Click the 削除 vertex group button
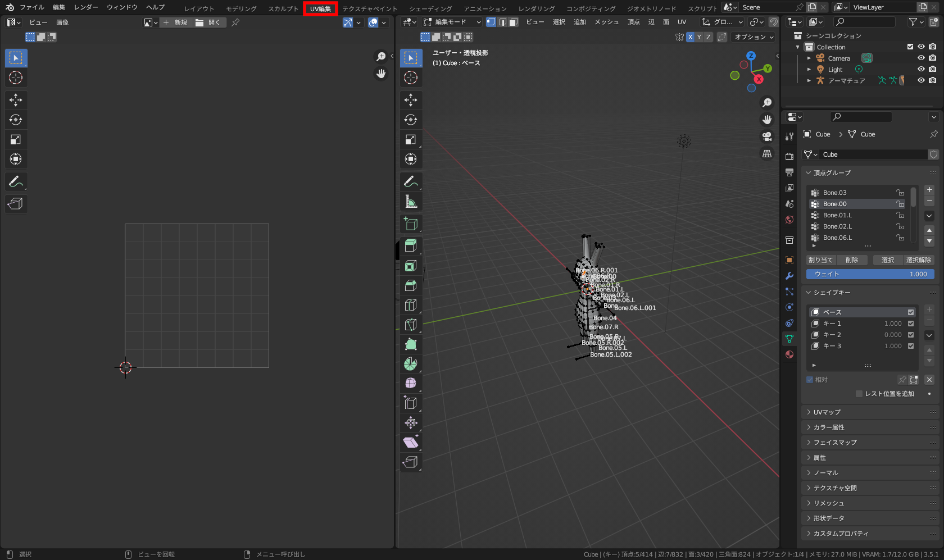This screenshot has height=560, width=944. [x=852, y=260]
